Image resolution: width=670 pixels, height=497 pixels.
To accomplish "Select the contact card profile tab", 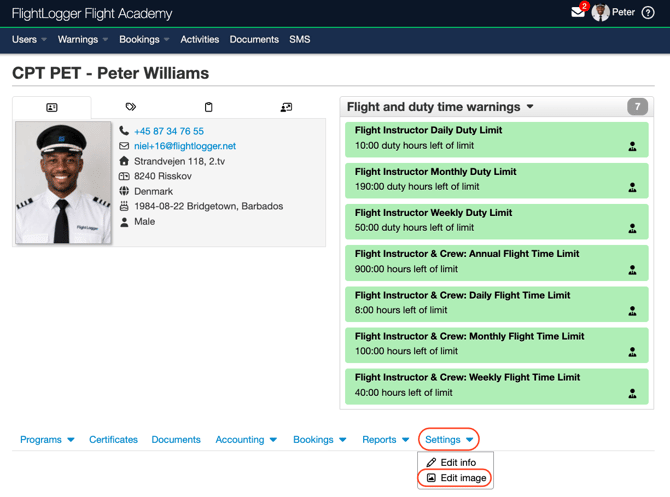I will [x=52, y=107].
